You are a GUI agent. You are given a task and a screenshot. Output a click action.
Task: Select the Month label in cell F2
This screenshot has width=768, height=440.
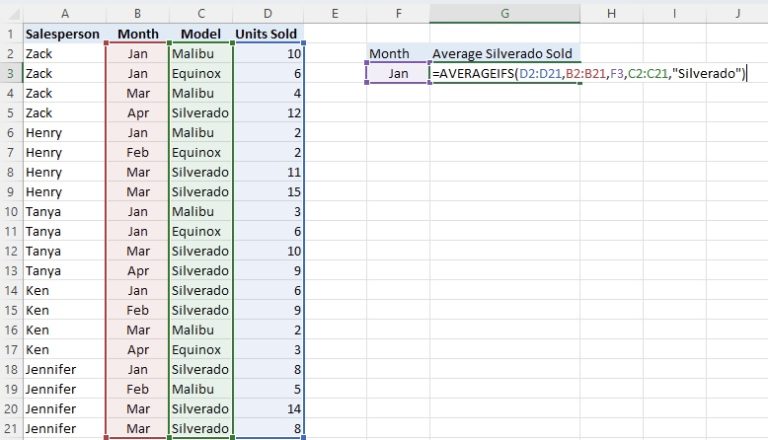click(x=398, y=54)
